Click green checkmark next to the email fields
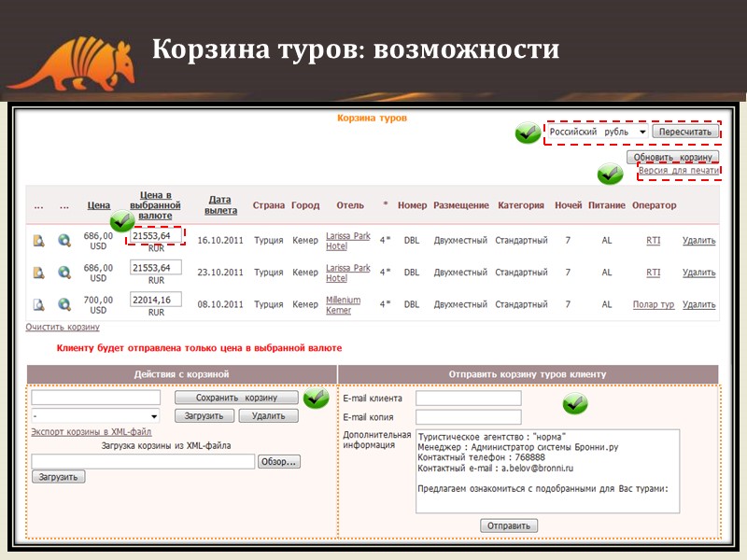This screenshot has height=560, width=747. pyautogui.click(x=573, y=402)
